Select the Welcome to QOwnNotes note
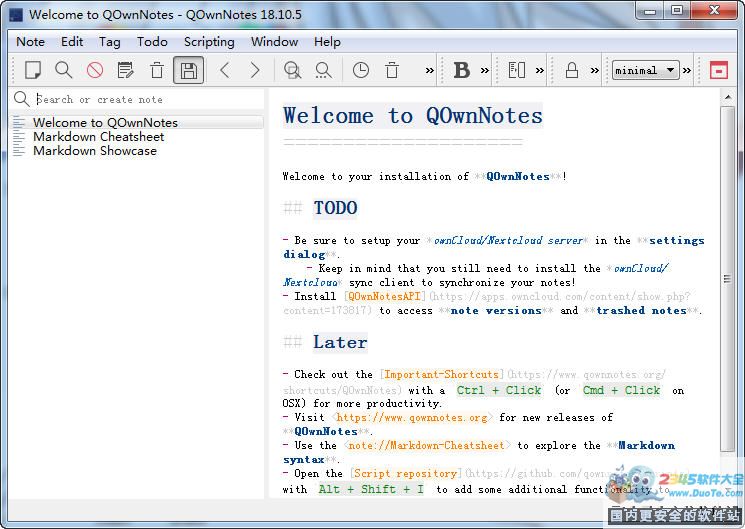The width and height of the screenshot is (745, 529). [136, 123]
